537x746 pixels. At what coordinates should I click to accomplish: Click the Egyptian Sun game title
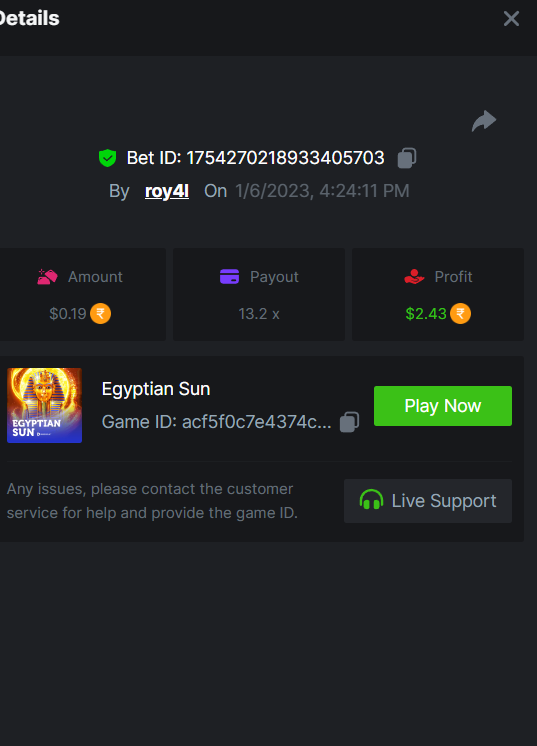[x=156, y=389]
